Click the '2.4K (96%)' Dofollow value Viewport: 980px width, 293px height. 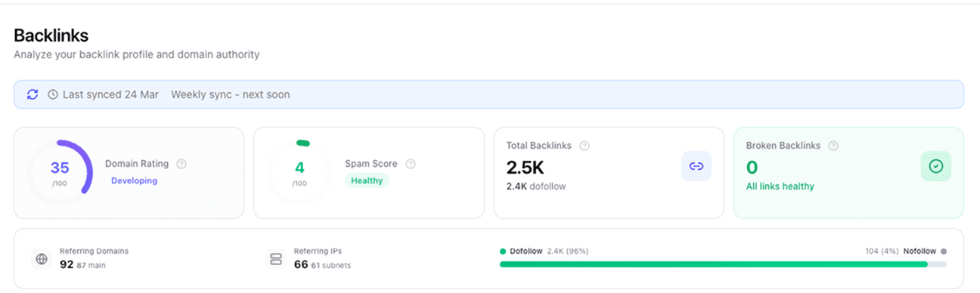coord(568,251)
